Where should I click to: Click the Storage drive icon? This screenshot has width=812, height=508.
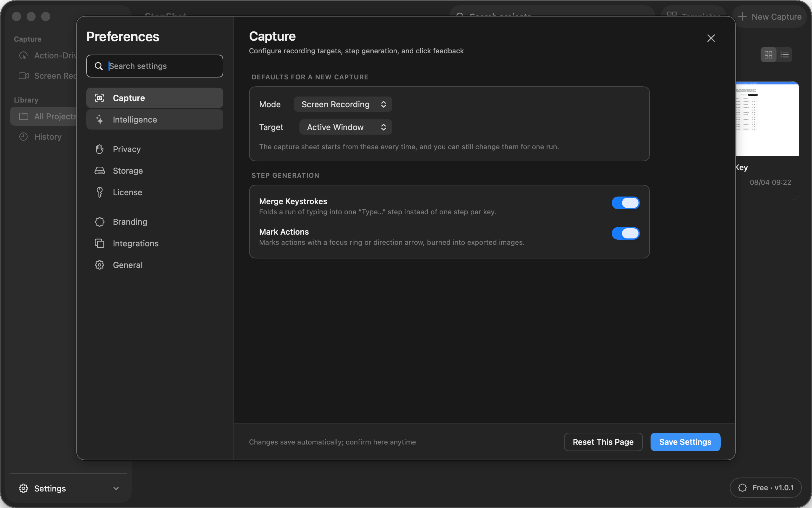(x=100, y=171)
